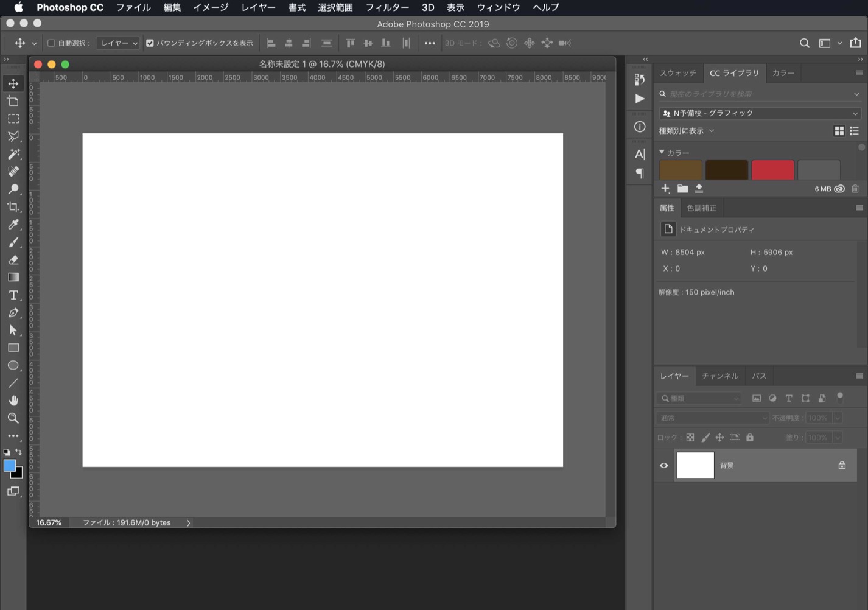Switch to the チャンネル tab
Image resolution: width=868 pixels, height=610 pixels.
click(720, 376)
